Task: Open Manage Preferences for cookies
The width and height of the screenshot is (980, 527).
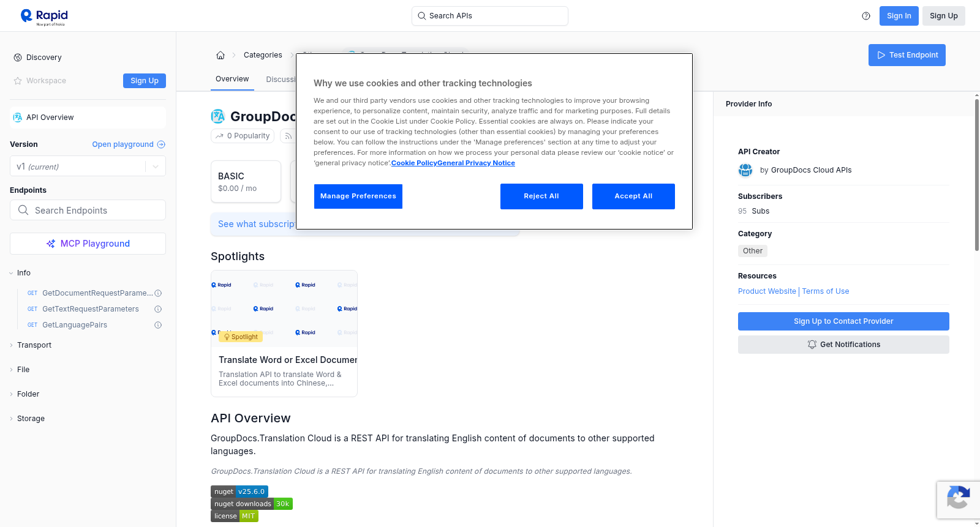Action: click(358, 196)
